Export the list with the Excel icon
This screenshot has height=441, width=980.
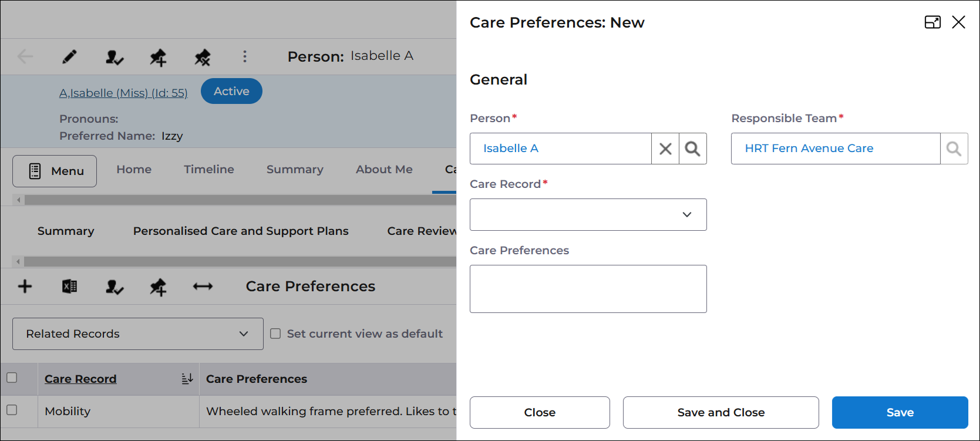(x=69, y=287)
